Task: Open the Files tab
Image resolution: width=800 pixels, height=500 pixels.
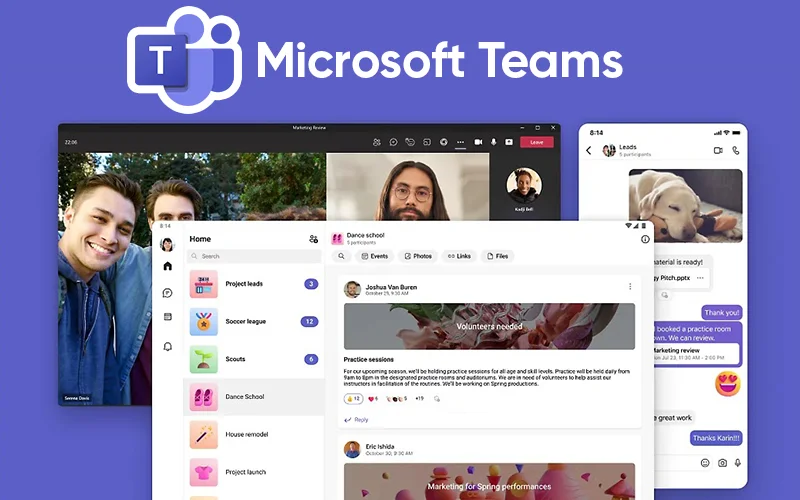Action: pyautogui.click(x=497, y=256)
